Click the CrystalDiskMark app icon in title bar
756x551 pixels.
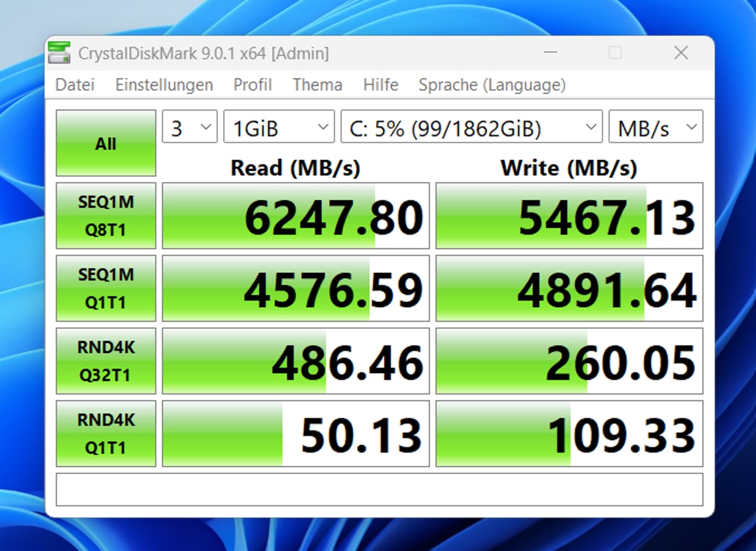(x=59, y=53)
